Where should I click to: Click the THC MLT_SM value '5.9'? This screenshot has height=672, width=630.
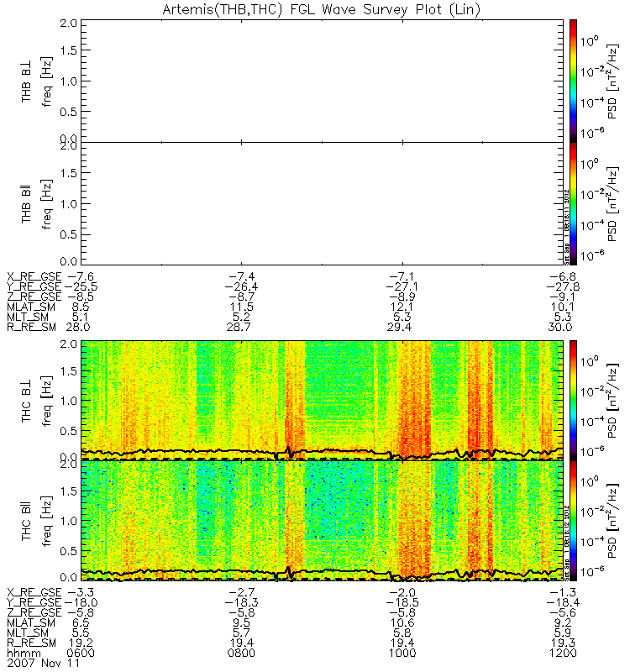click(x=563, y=633)
